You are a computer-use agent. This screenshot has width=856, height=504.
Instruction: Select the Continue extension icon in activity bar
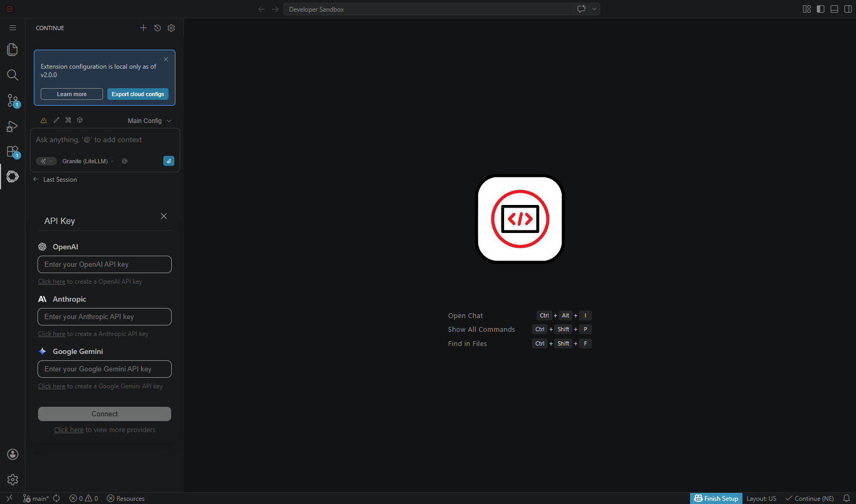(13, 176)
